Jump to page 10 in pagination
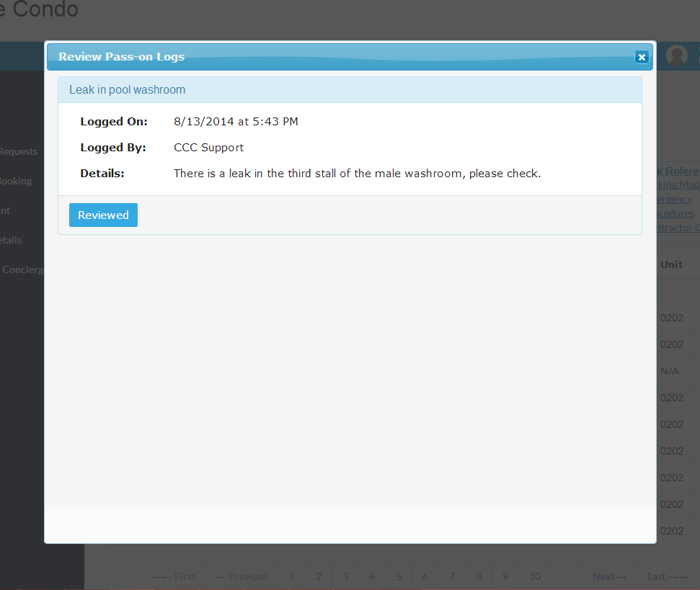Screen dimensions: 700x590 click(535, 576)
